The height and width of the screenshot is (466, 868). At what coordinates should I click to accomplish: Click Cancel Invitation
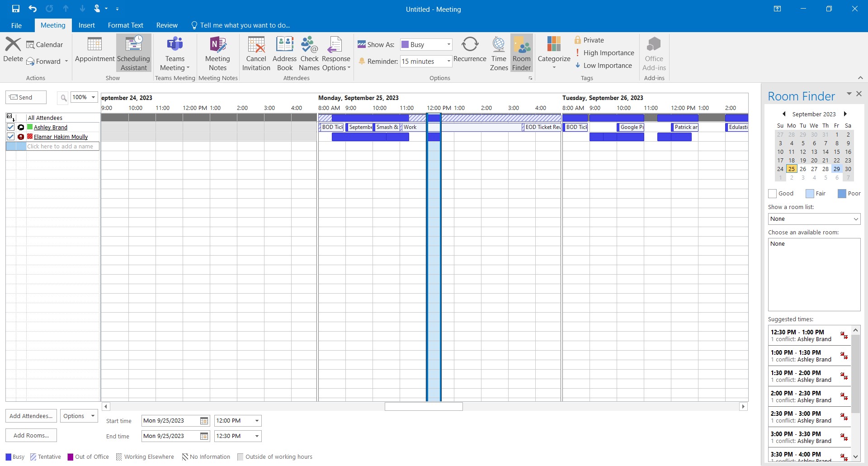click(x=256, y=52)
